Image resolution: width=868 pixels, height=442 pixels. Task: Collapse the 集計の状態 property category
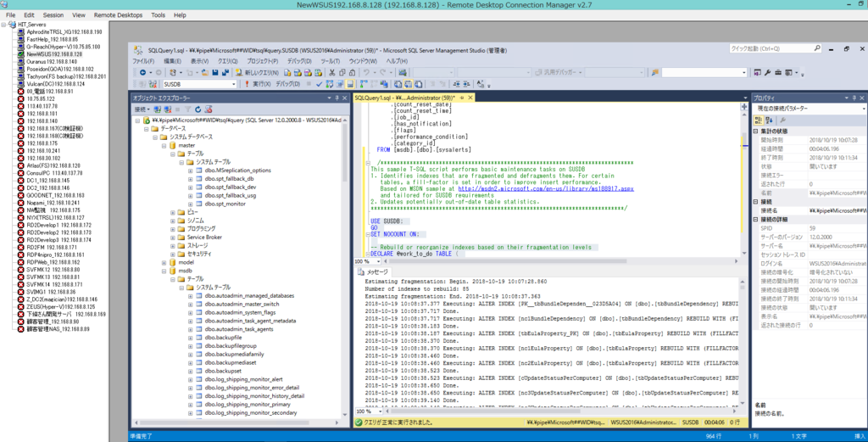coord(756,131)
